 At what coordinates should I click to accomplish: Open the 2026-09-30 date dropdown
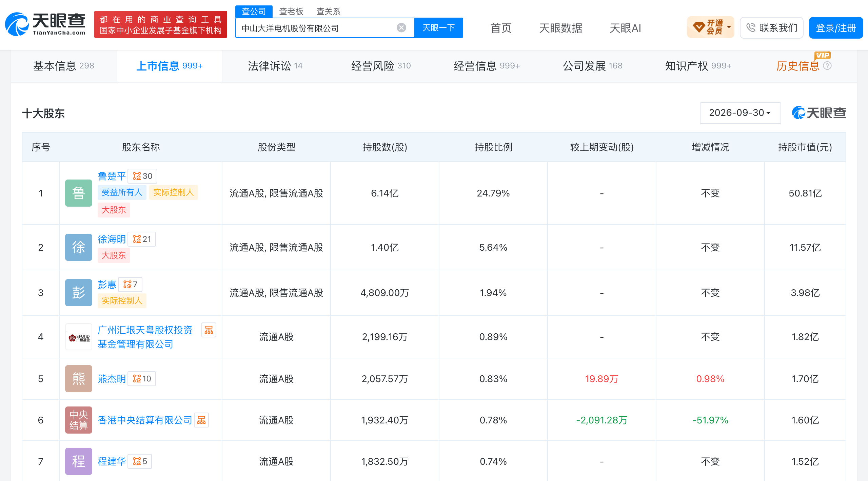[740, 113]
